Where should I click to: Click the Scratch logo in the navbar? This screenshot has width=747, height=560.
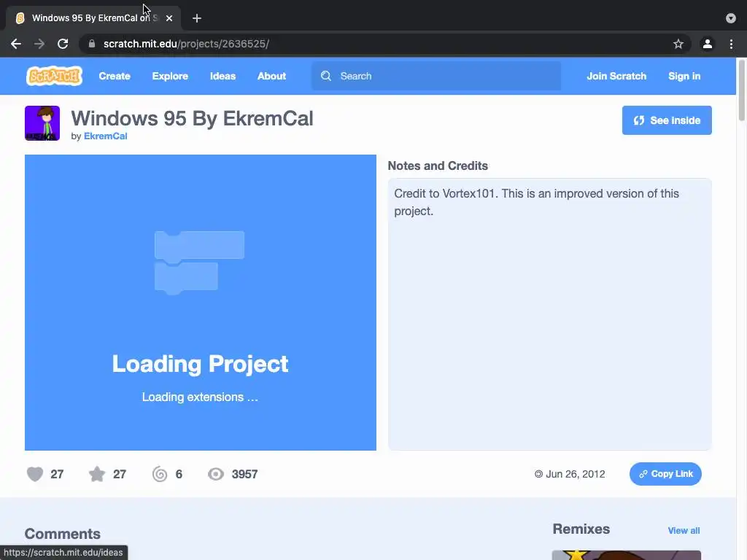pos(54,76)
